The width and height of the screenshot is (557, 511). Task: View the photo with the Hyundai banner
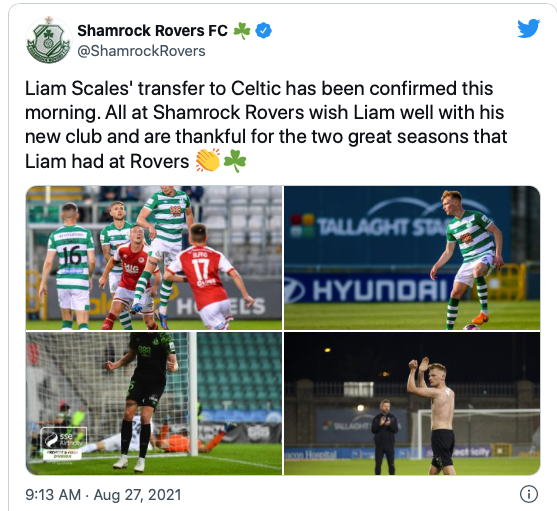tap(412, 258)
